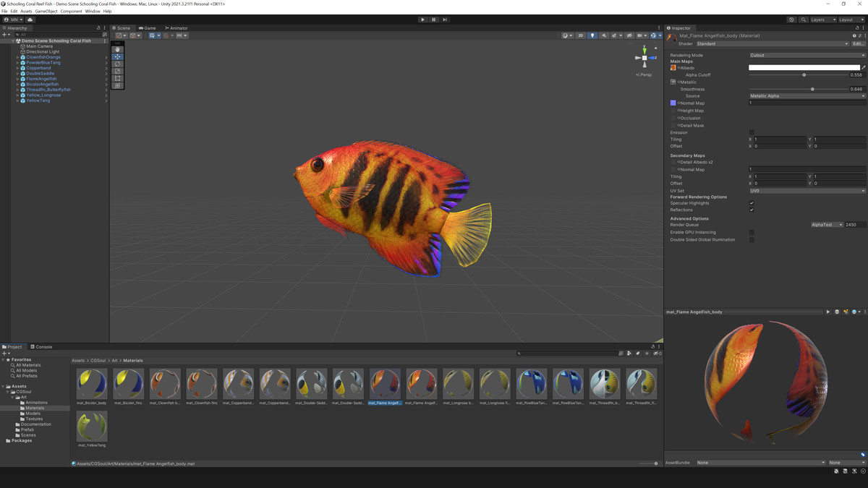
Task: Select mat_Bicolor_body material thumbnail
Action: [92, 383]
